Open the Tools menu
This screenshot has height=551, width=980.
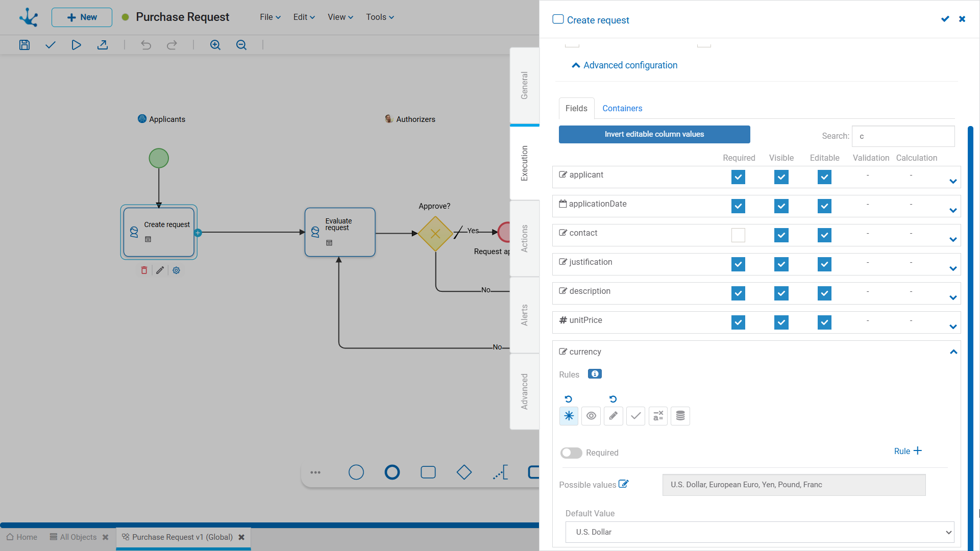tap(380, 17)
